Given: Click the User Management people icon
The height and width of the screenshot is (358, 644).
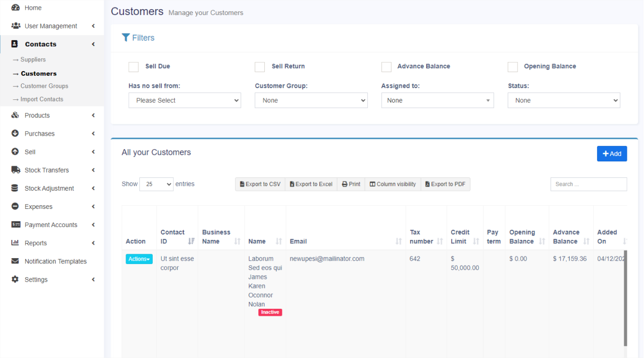Looking at the screenshot, I should point(15,26).
